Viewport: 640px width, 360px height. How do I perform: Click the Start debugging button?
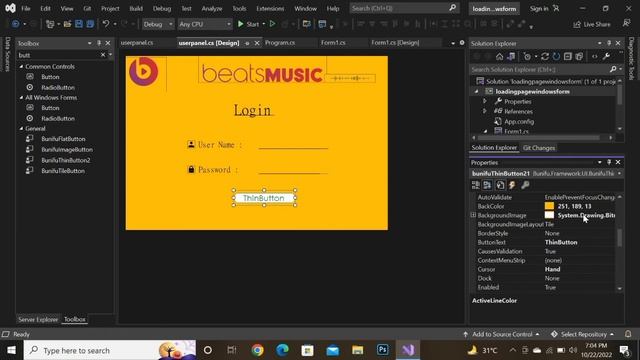tap(248, 24)
